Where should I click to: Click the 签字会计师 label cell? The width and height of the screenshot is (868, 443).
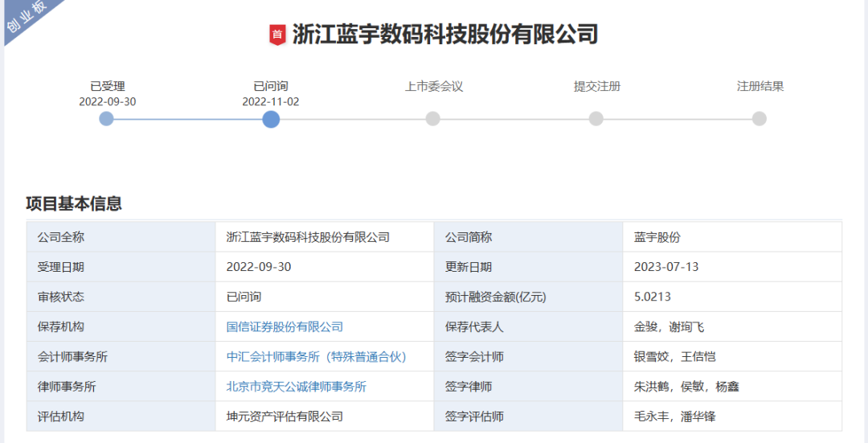pos(529,357)
